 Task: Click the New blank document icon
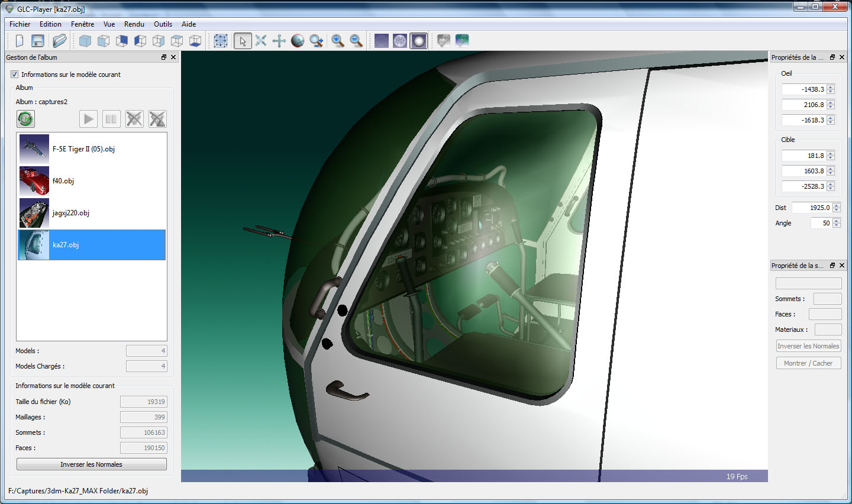coord(20,41)
